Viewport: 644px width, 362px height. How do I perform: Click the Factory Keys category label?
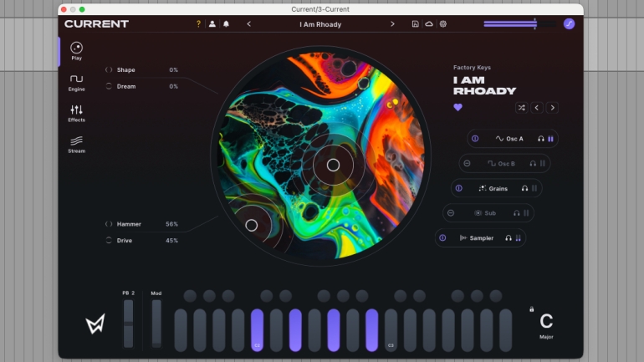pyautogui.click(x=472, y=68)
